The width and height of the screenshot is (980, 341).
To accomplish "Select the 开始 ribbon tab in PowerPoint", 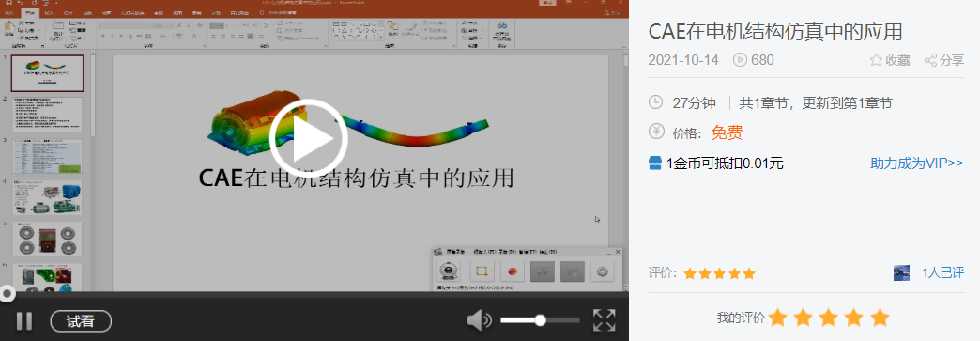I will point(29,12).
